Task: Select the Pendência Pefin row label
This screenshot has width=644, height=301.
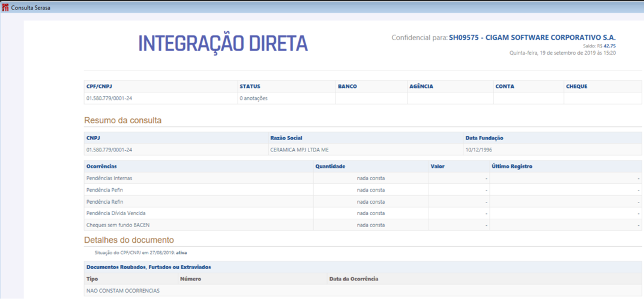Action: coord(104,190)
